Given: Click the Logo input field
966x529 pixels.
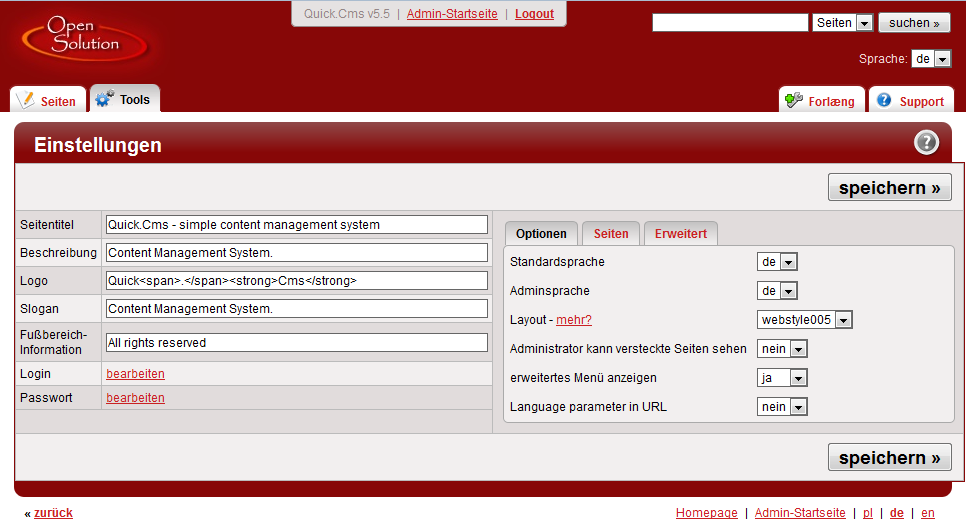Looking at the screenshot, I should click(x=296, y=281).
